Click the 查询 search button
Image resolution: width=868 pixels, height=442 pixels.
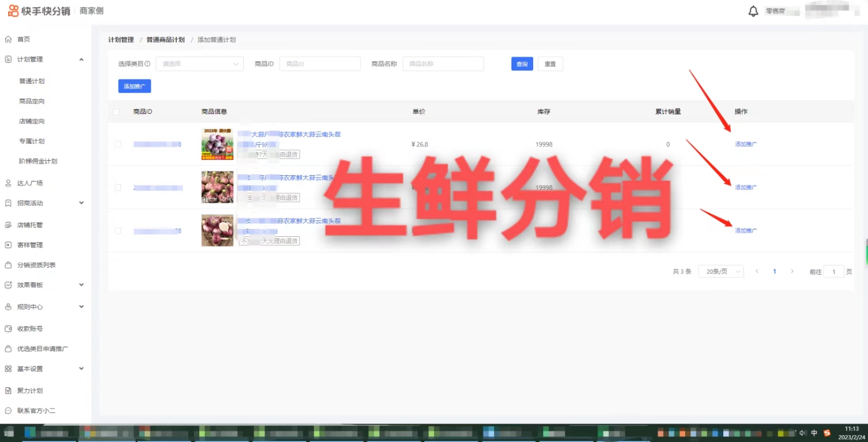pos(521,64)
